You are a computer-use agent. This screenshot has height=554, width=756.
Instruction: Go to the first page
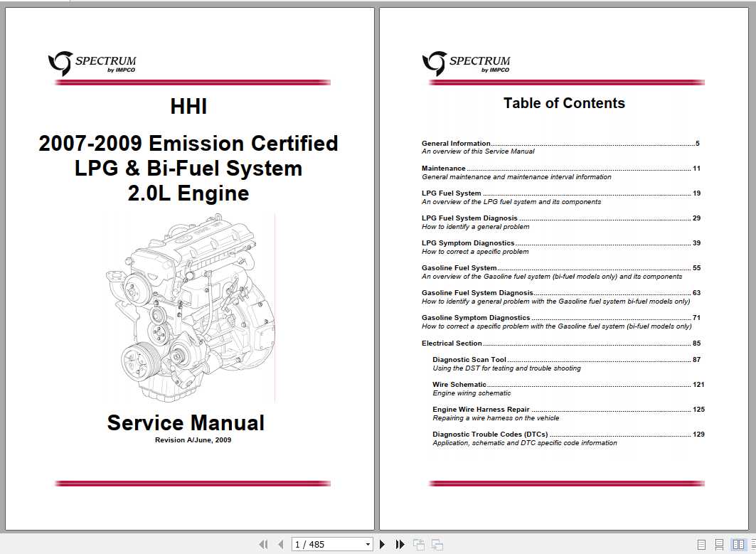coord(262,544)
